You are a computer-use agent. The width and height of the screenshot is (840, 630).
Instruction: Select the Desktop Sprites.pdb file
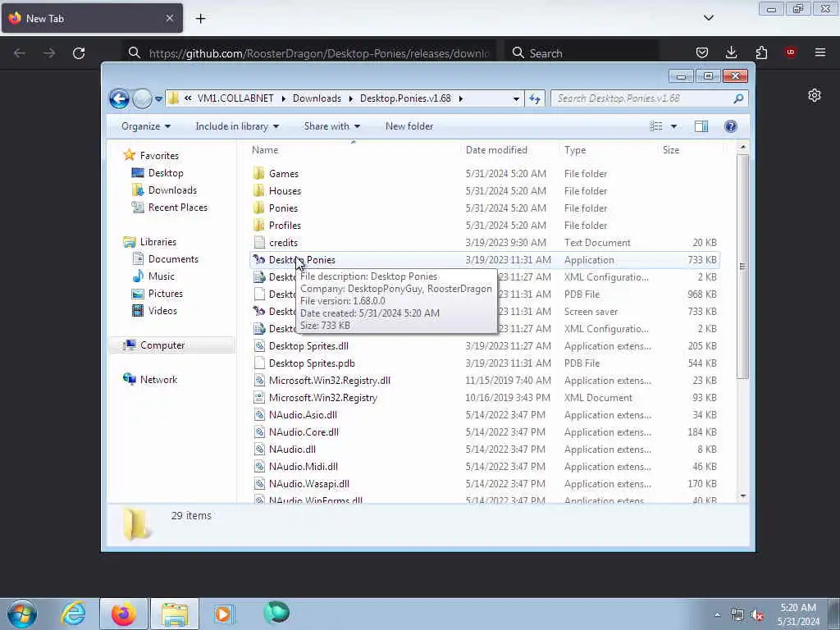[x=312, y=363]
